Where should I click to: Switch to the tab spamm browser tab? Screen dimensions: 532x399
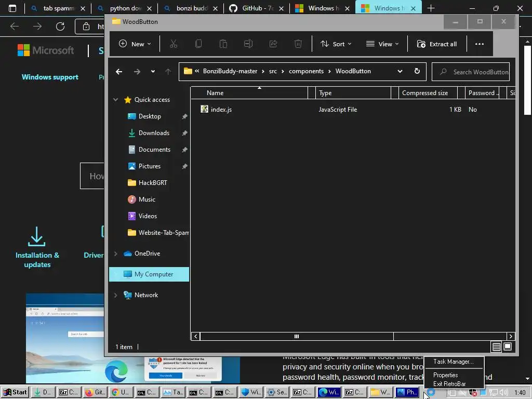click(x=58, y=8)
